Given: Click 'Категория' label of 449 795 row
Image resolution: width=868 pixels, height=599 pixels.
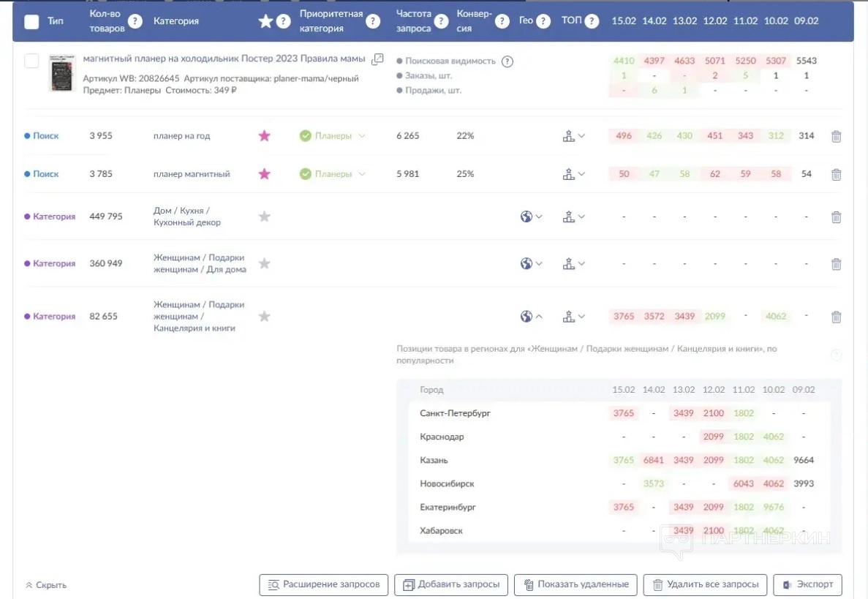Looking at the screenshot, I should [54, 216].
